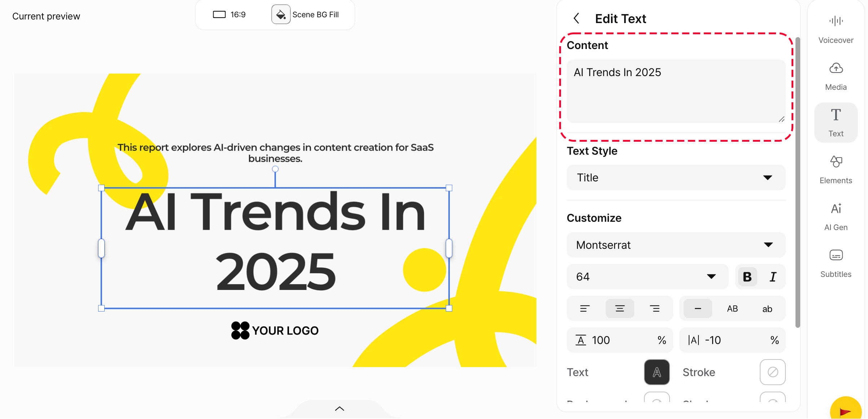The width and height of the screenshot is (868, 419).
Task: Toggle bold formatting
Action: tap(747, 277)
